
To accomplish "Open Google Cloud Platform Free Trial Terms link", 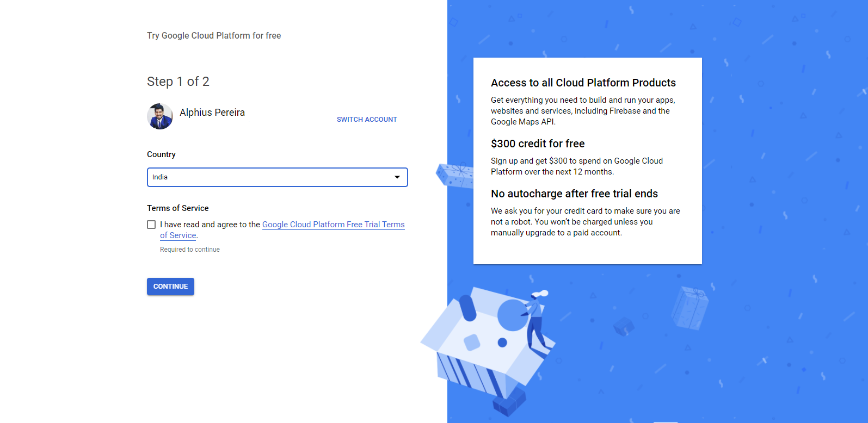I will pos(333,225).
